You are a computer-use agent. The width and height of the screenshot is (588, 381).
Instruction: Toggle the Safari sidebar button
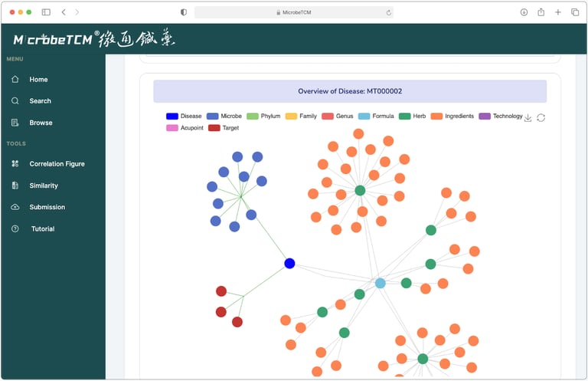[46, 12]
